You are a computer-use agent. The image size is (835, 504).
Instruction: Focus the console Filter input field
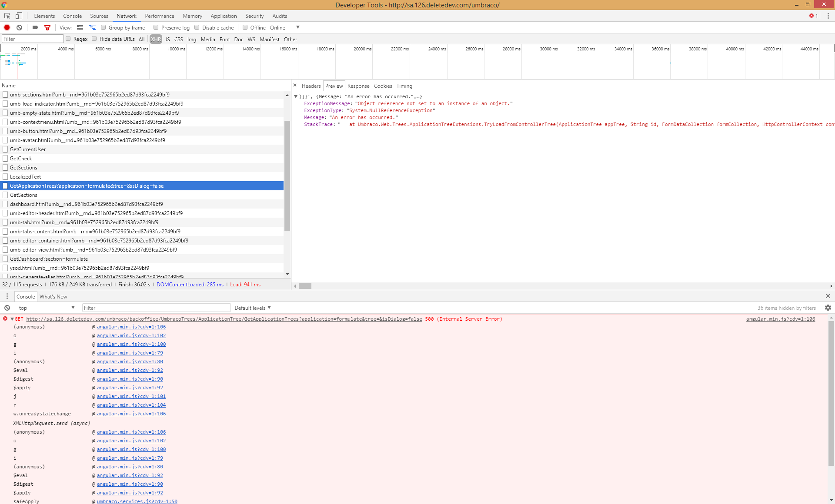(157, 308)
